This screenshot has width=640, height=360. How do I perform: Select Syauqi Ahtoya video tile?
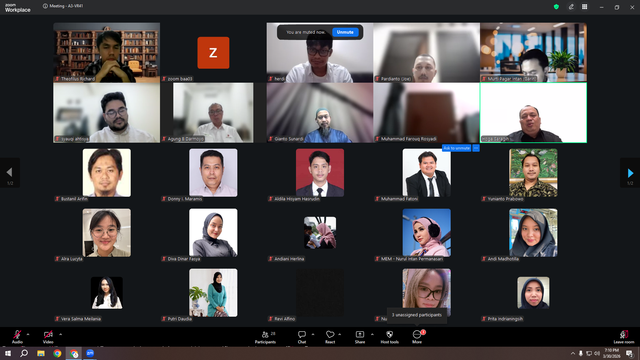pos(107,113)
